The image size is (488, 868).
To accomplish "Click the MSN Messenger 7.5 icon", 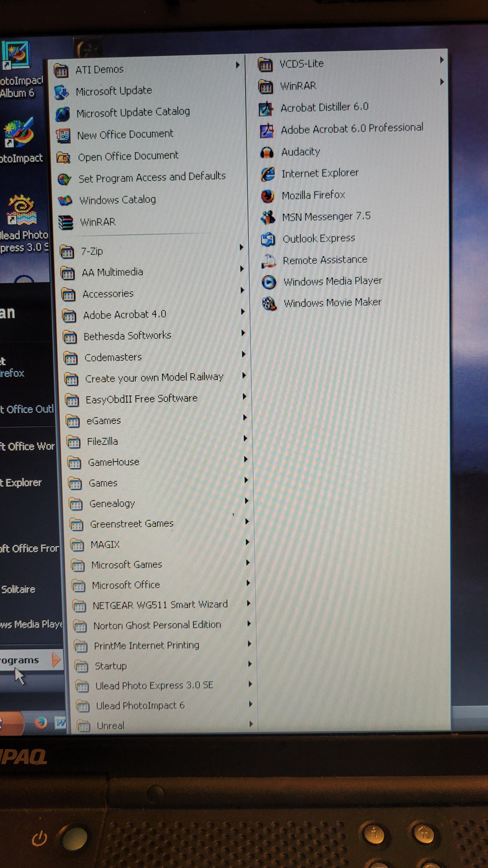I will tap(268, 217).
